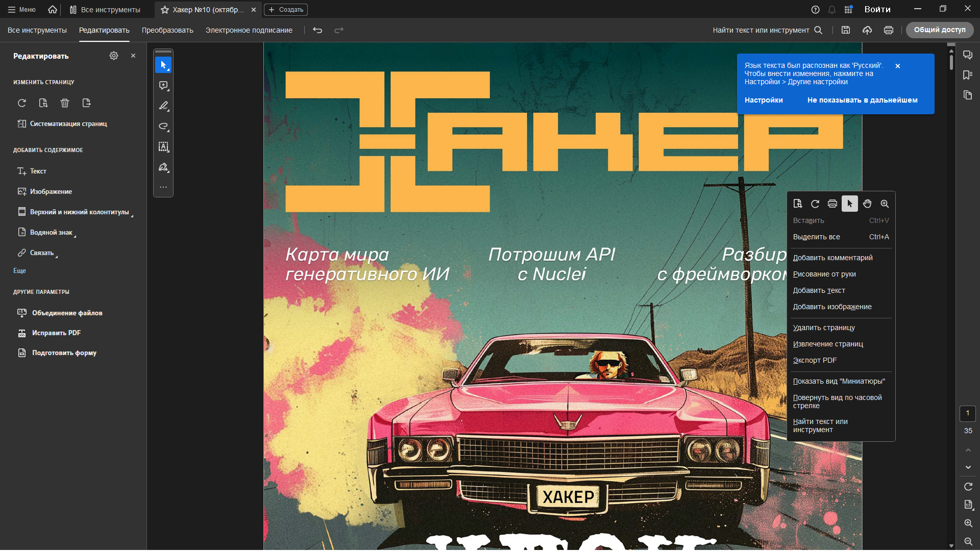The height and width of the screenshot is (551, 980).
Task: Close the language recognition notification
Action: 898,66
